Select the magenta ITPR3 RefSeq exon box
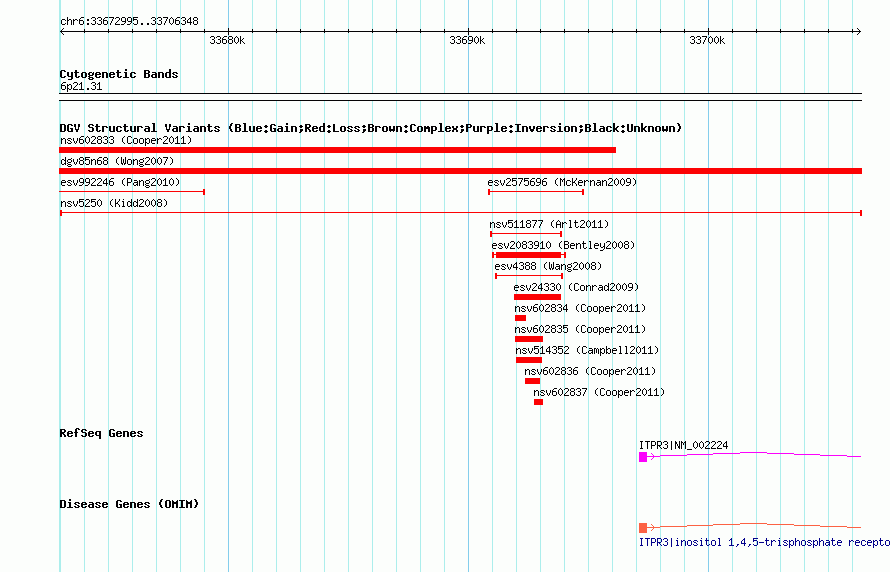Image resolution: width=890 pixels, height=572 pixels. coord(643,457)
